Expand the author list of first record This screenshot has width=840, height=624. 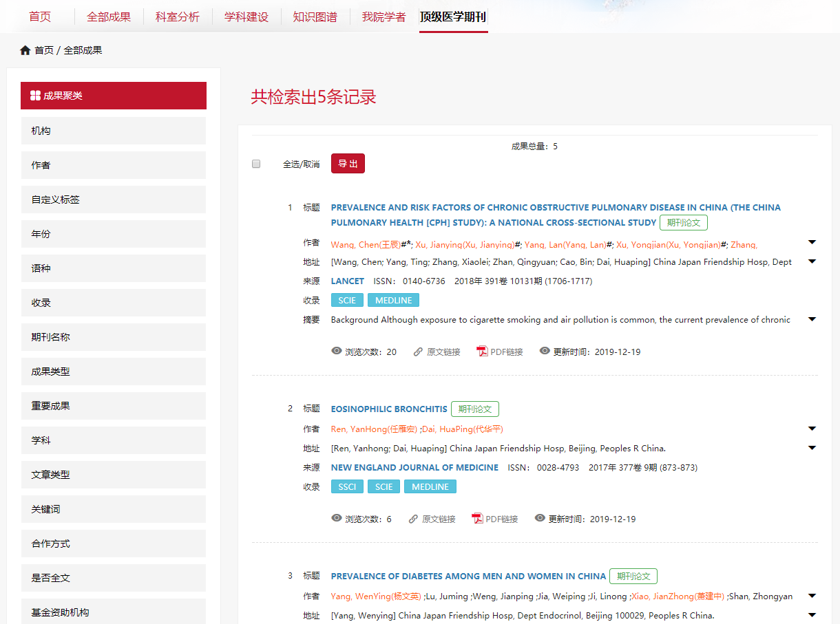(x=812, y=242)
